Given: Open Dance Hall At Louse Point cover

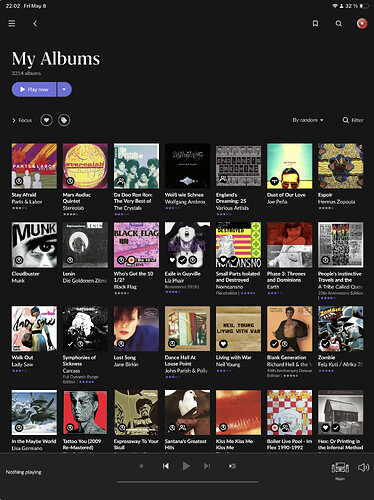Looking at the screenshot, I should click(x=187, y=329).
